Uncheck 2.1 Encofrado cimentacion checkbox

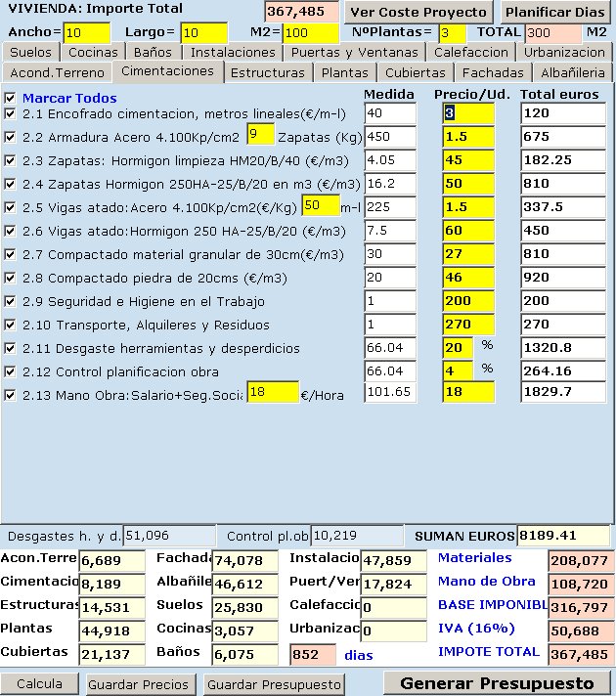(10, 113)
